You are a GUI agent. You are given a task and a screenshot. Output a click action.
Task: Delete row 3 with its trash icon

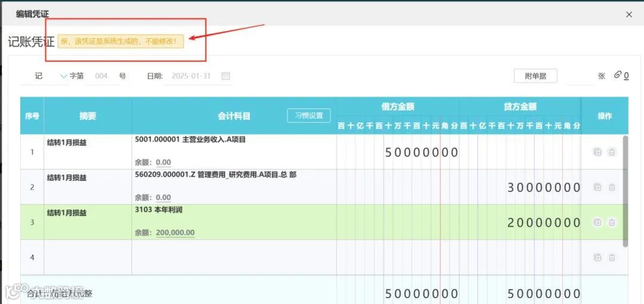pos(612,223)
